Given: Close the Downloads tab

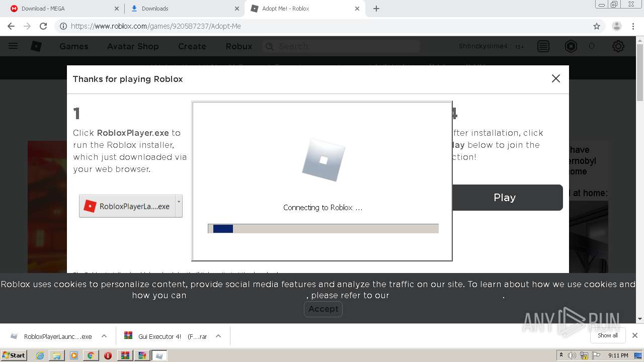Looking at the screenshot, I should 237,9.
